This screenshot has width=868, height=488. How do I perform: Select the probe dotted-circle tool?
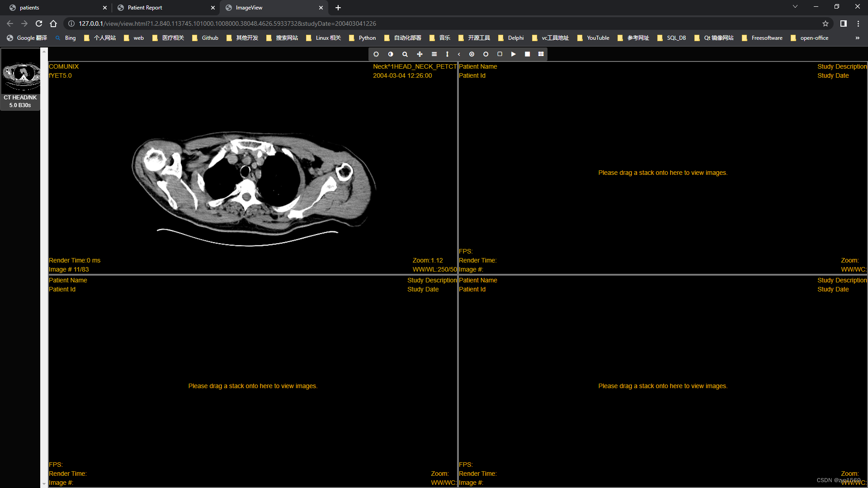[472, 54]
